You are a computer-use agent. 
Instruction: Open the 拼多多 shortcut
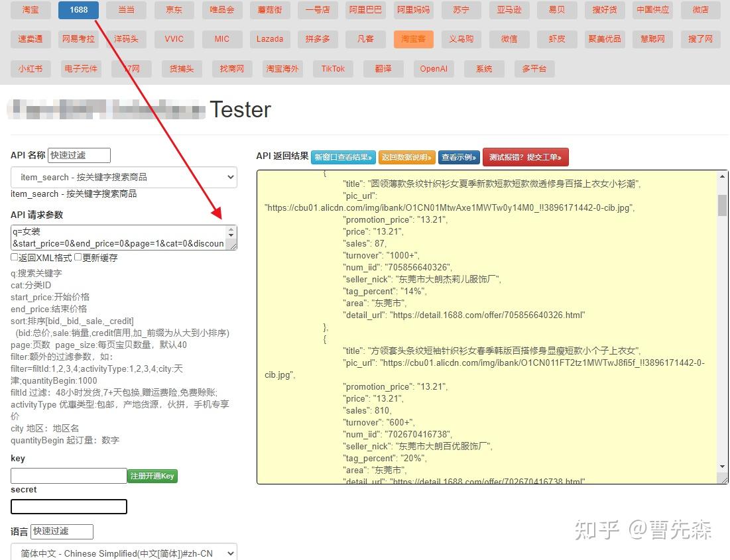(318, 39)
